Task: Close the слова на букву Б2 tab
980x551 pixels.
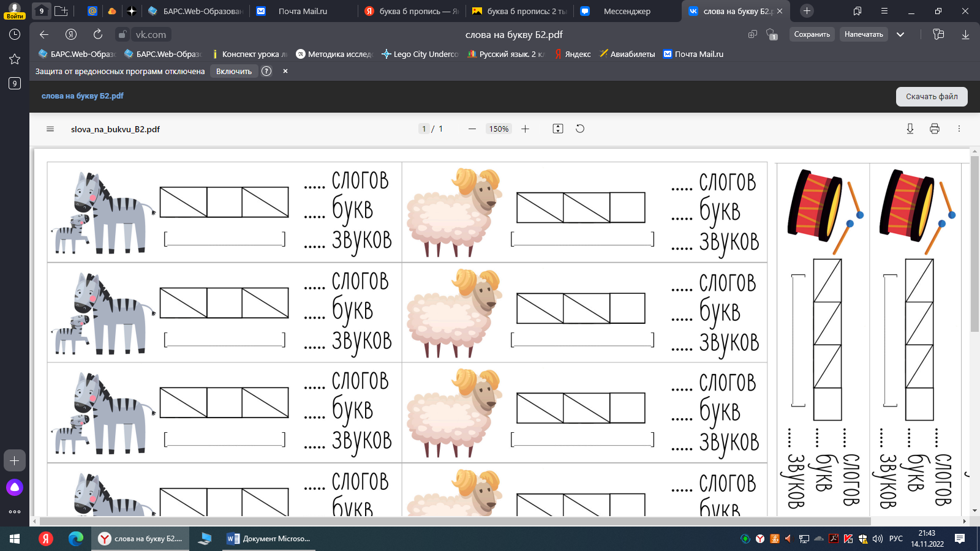Action: tap(780, 11)
